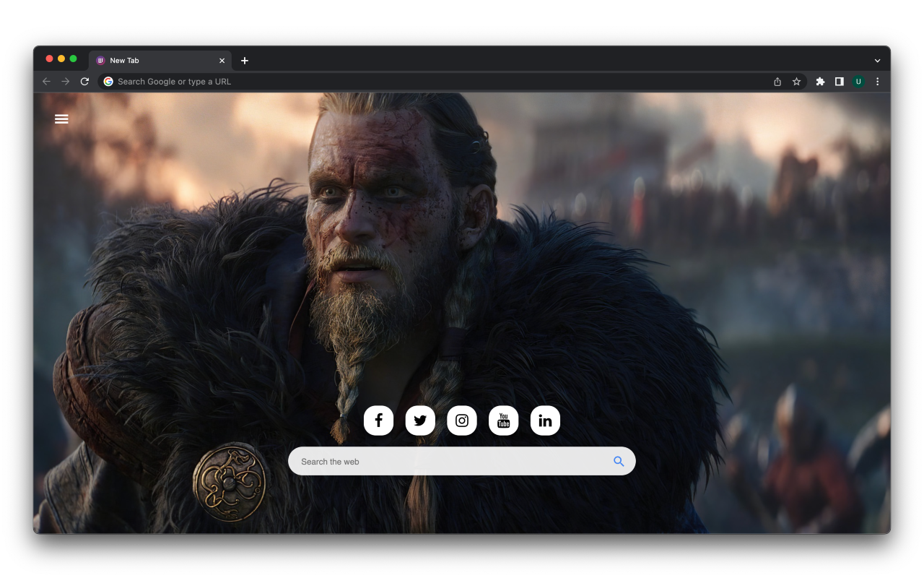Click the yellow minimize window button
This screenshot has height=578, width=924.
61,59
